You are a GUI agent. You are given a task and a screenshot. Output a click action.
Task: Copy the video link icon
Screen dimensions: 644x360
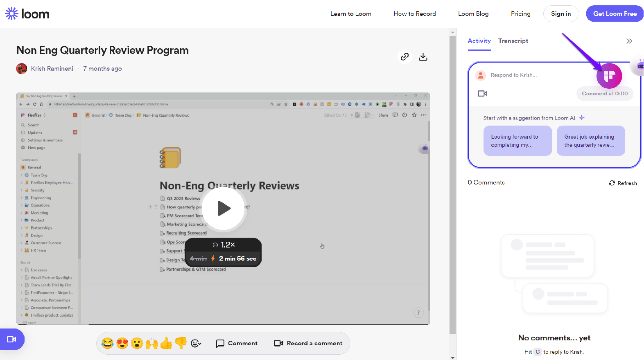(404, 56)
